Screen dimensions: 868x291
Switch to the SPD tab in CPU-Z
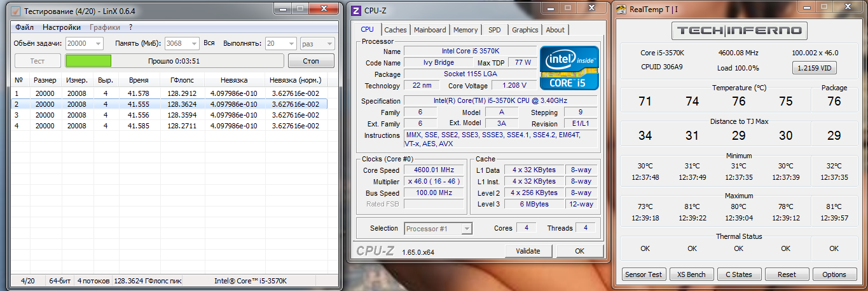(495, 30)
